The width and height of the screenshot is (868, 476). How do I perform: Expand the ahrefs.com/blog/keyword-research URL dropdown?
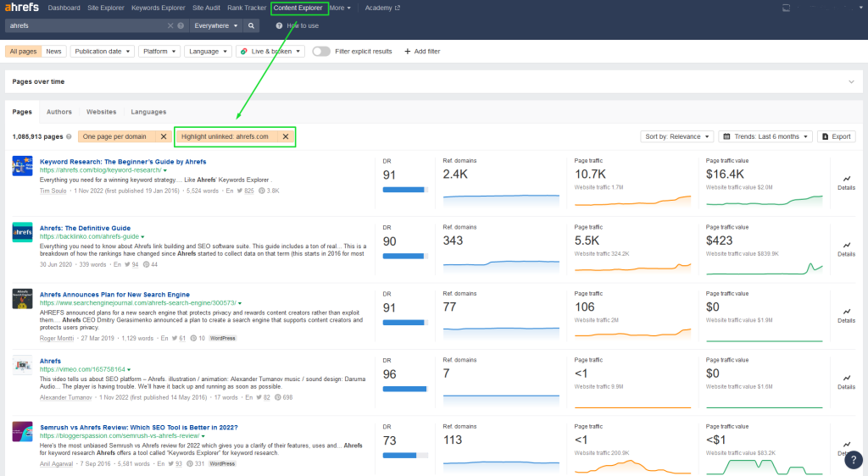tap(165, 170)
